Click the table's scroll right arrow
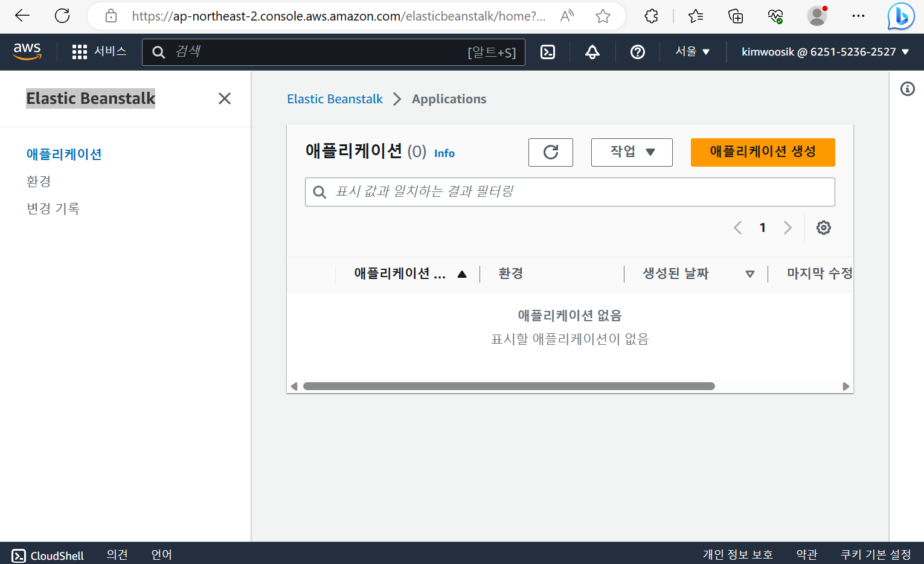 846,386
